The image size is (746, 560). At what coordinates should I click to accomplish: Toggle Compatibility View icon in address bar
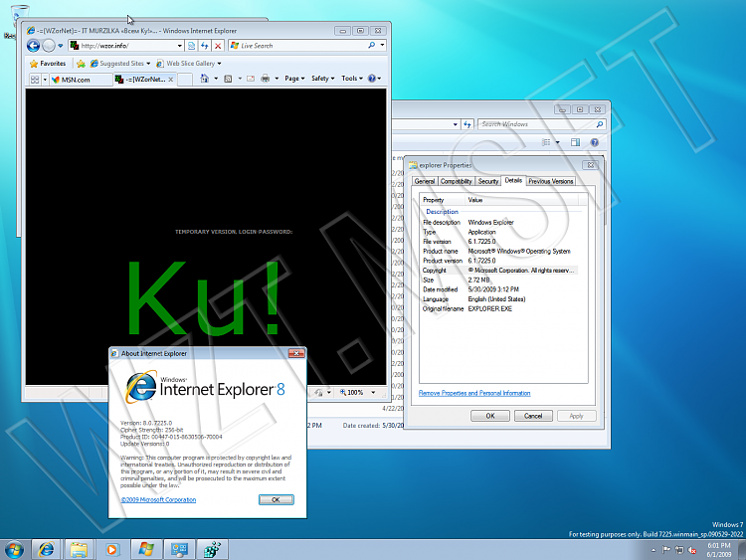click(x=191, y=46)
